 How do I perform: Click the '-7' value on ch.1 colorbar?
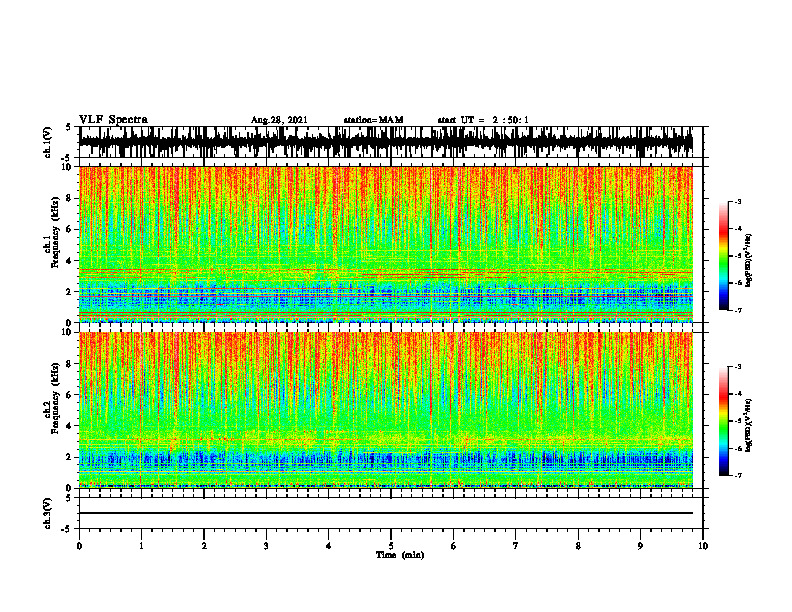pos(737,310)
